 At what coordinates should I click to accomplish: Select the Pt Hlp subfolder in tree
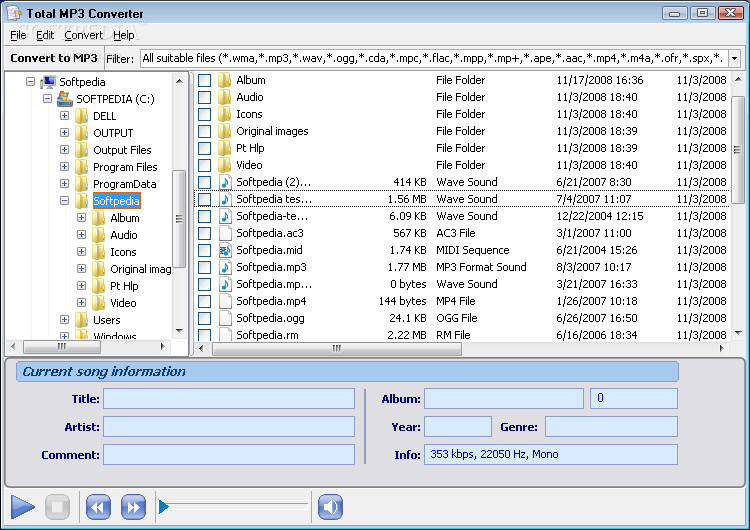coord(124,286)
